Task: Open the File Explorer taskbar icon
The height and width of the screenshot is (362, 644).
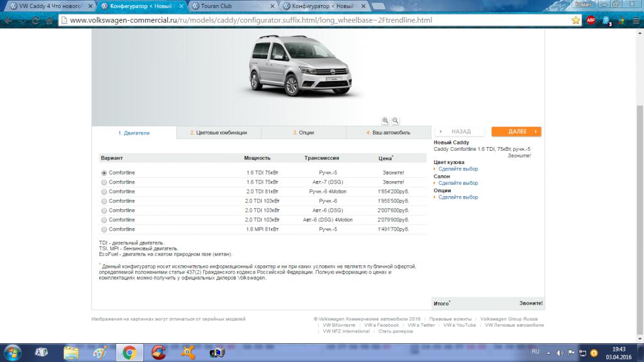Action: pos(70,353)
